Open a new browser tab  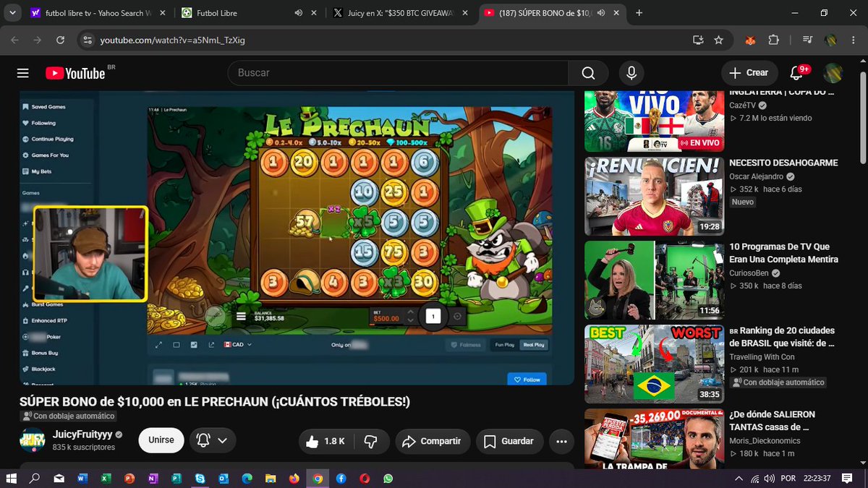click(639, 13)
